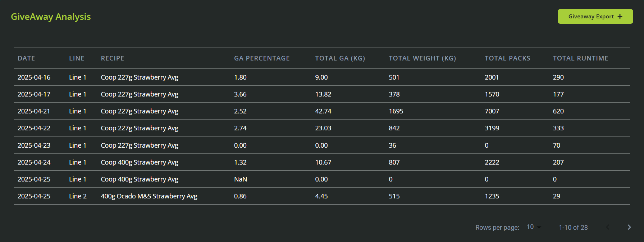
Task: Click 400g Ocado M&S Strawberry Avg recipe
Action: click(149, 196)
